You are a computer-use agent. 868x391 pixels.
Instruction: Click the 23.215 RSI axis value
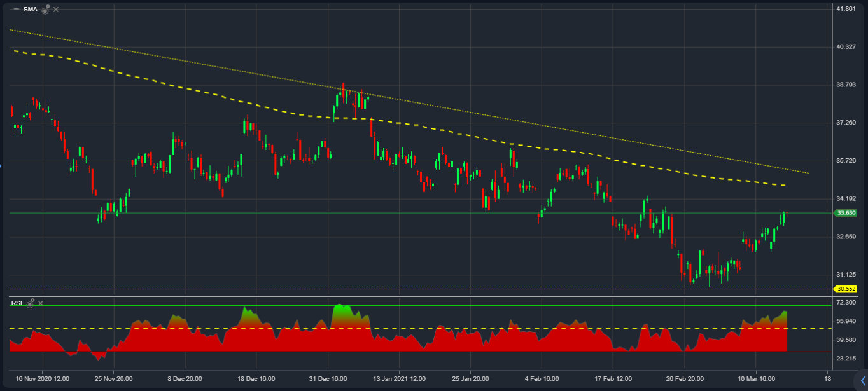pos(847,357)
